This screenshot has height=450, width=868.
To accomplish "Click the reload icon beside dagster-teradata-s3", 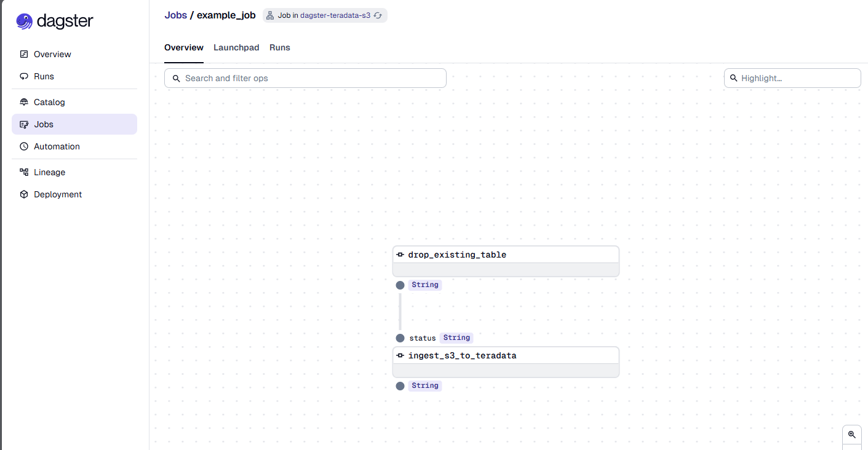I will coord(378,15).
